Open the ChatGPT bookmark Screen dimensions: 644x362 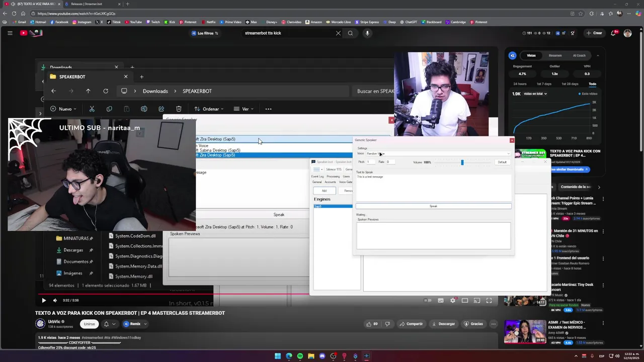pos(408,22)
